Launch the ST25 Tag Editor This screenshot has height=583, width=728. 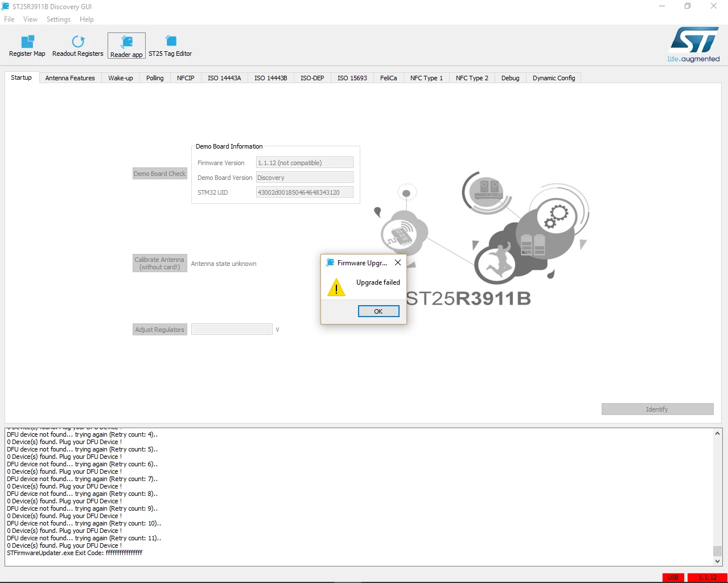click(170, 46)
